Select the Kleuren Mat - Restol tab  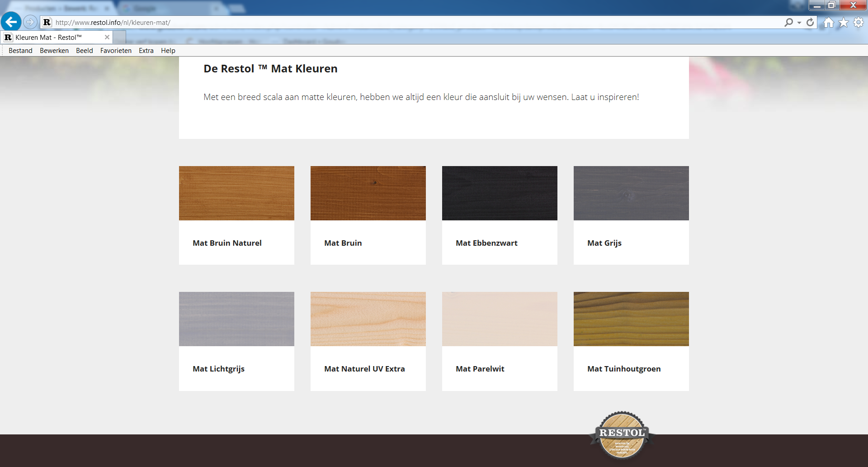click(x=57, y=37)
